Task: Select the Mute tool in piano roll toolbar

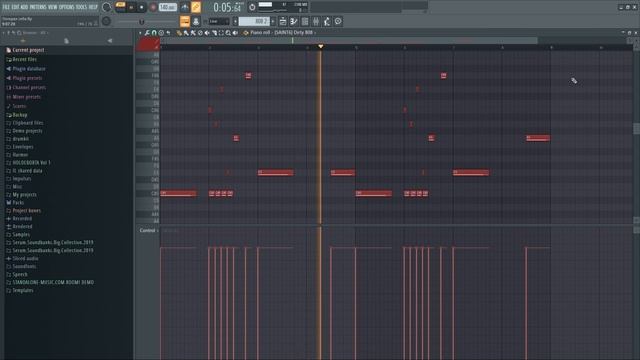Action: (207, 33)
